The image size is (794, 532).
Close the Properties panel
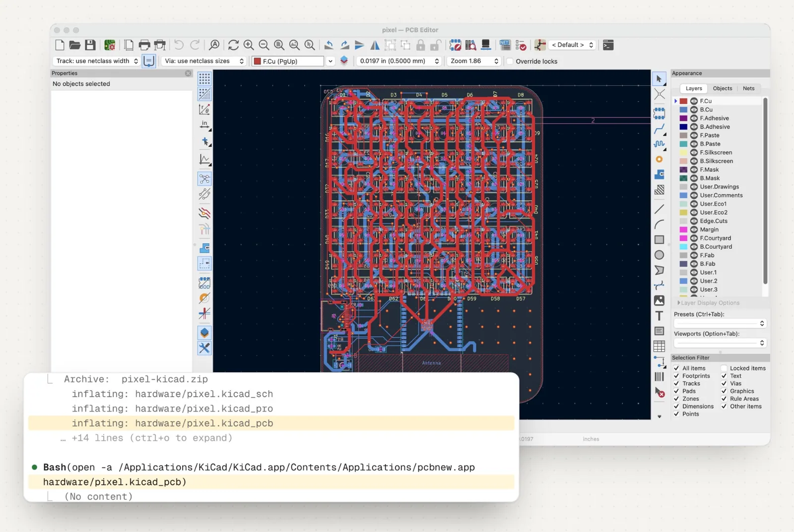point(188,73)
